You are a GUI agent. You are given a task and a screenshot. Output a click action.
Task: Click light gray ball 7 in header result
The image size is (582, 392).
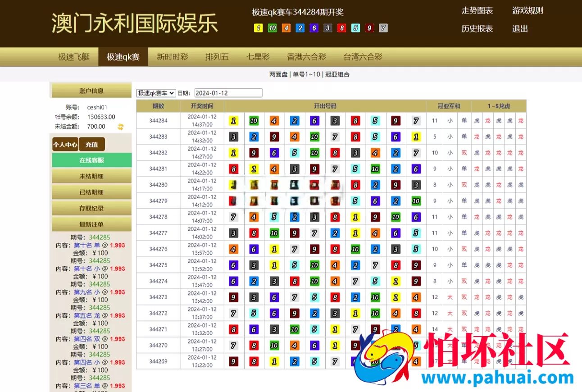[x=383, y=28]
